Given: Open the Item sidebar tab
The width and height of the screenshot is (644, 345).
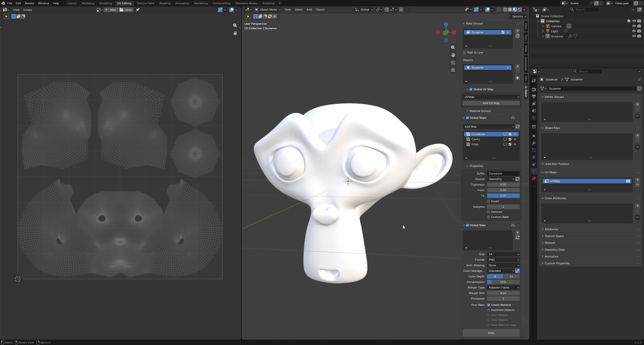Looking at the screenshot, I should coord(526,26).
